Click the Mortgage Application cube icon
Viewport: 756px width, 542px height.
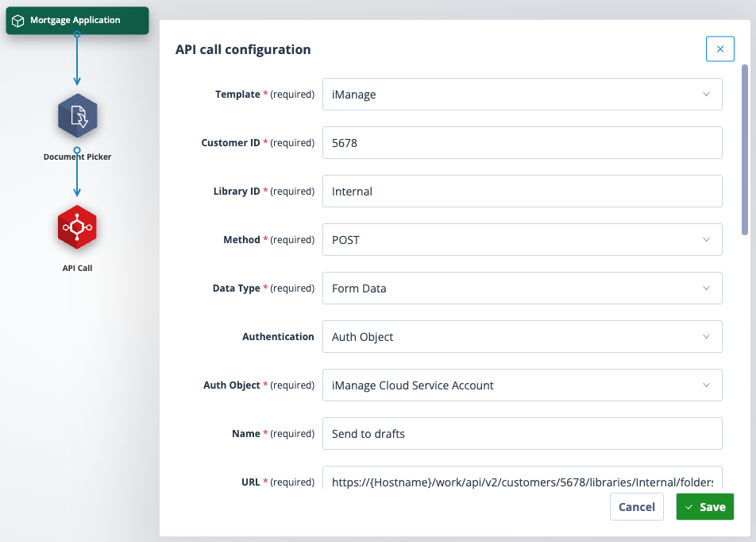tap(17, 21)
